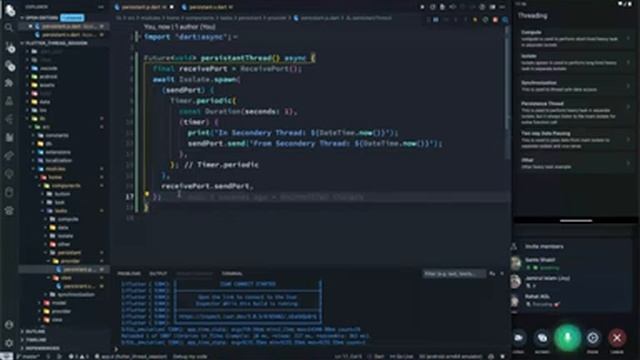This screenshot has width=640, height=360.
Task: Open the Source Control view
Action: [10, 48]
